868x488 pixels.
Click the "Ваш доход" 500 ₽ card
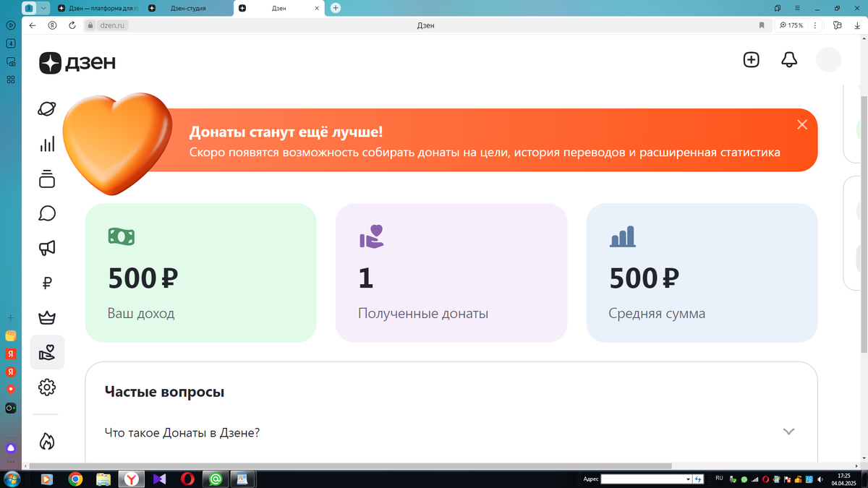click(201, 273)
